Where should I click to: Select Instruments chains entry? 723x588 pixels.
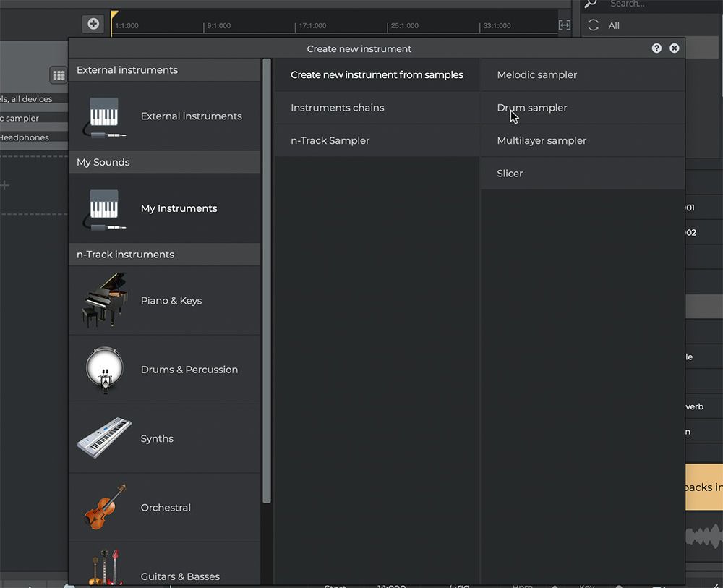coord(376,108)
